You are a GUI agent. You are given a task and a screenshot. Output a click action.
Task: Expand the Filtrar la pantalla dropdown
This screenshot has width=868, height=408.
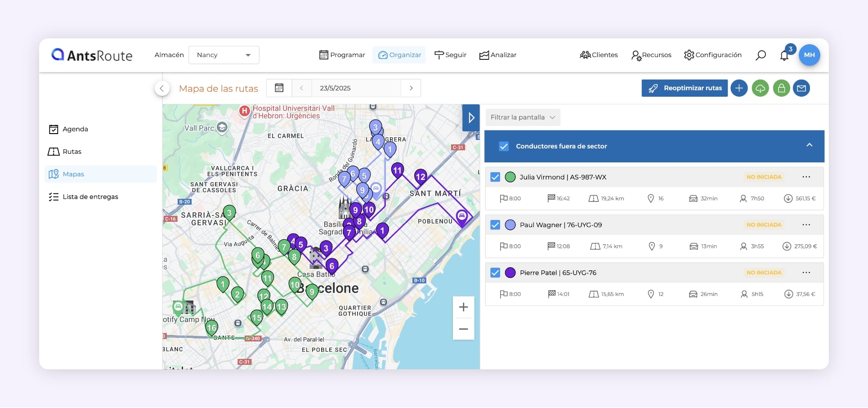(x=523, y=117)
